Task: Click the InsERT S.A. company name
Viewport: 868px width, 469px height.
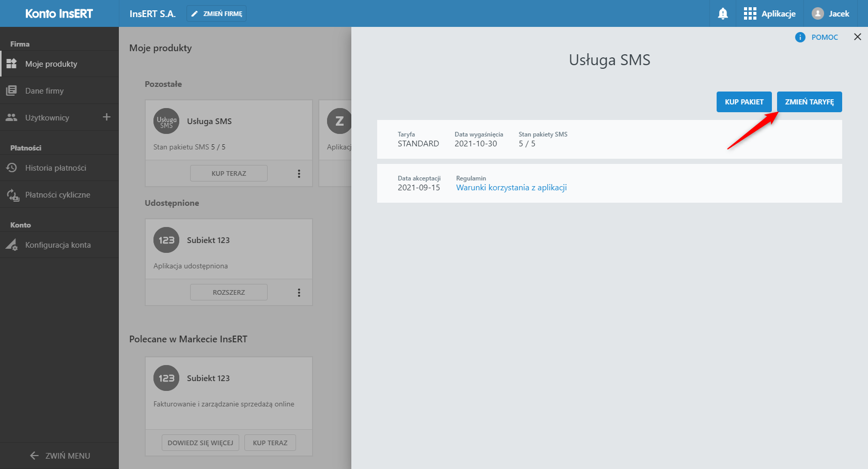Action: [x=152, y=14]
